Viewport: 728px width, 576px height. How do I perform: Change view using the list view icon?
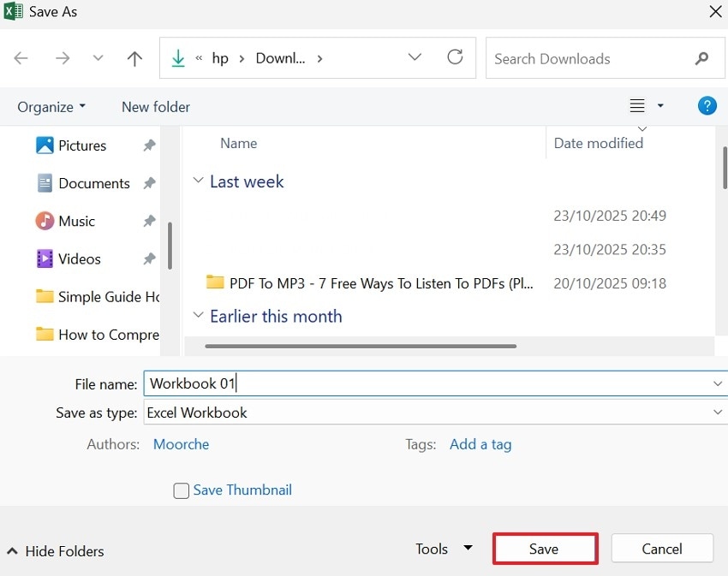(637, 106)
